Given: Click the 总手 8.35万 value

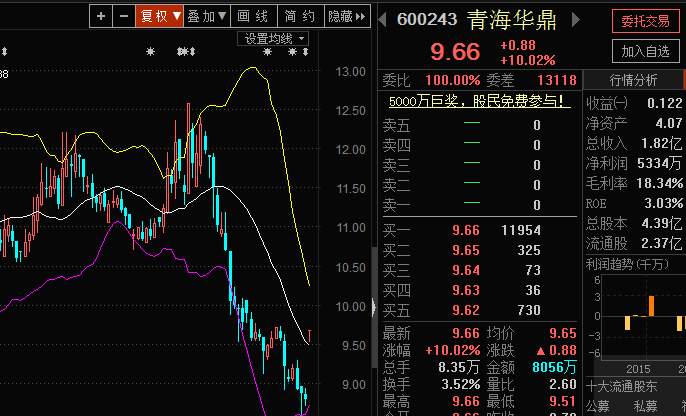Looking at the screenshot, I should pyautogui.click(x=458, y=367).
